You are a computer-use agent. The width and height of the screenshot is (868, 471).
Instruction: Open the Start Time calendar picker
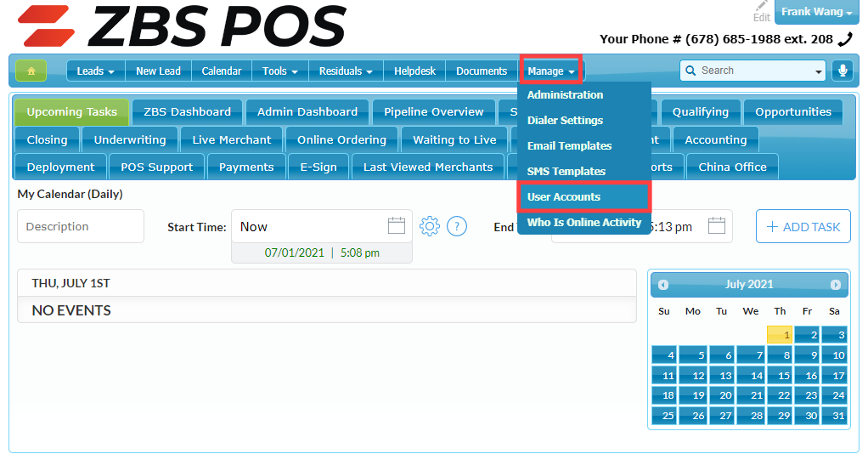coord(397,225)
